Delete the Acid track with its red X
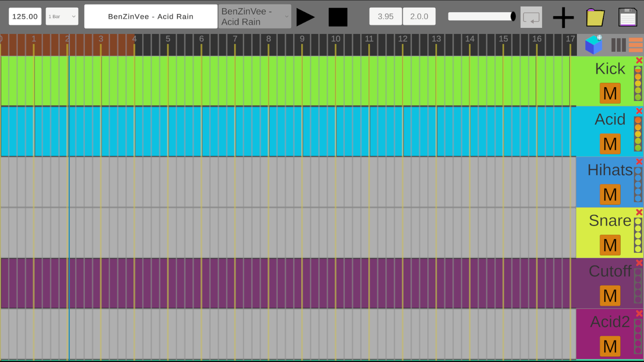This screenshot has width=644, height=362. 639,111
